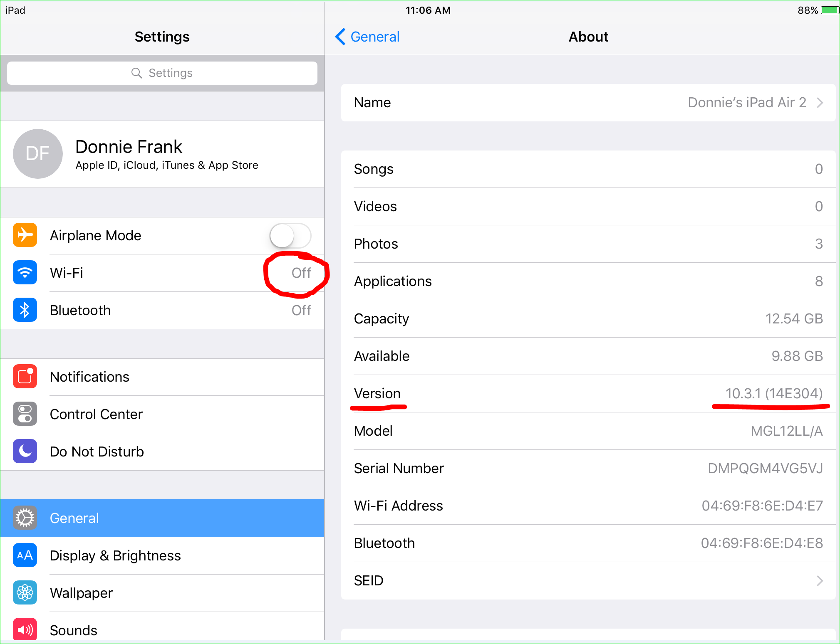The height and width of the screenshot is (644, 840).
Task: Open Control Center settings
Action: pyautogui.click(x=162, y=414)
